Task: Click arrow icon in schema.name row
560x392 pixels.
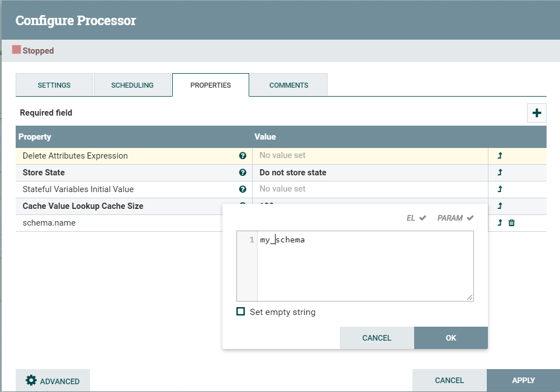Action: pyautogui.click(x=500, y=223)
